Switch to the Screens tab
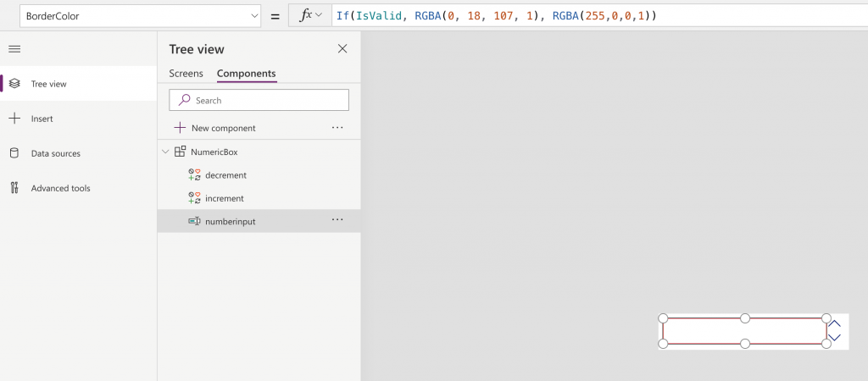 coord(186,74)
